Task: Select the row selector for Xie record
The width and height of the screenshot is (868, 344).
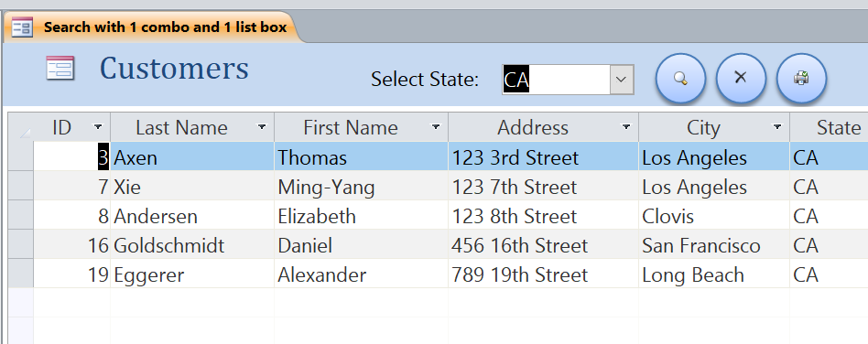Action: (x=20, y=187)
